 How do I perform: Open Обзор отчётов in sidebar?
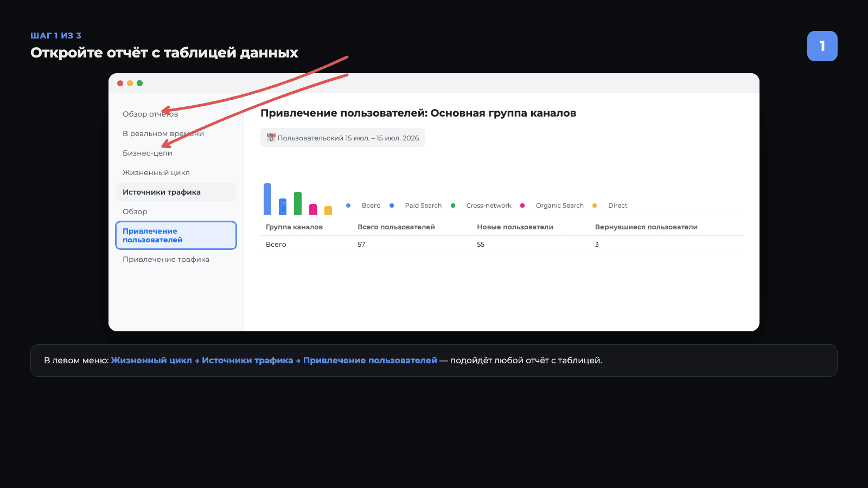pyautogui.click(x=150, y=114)
